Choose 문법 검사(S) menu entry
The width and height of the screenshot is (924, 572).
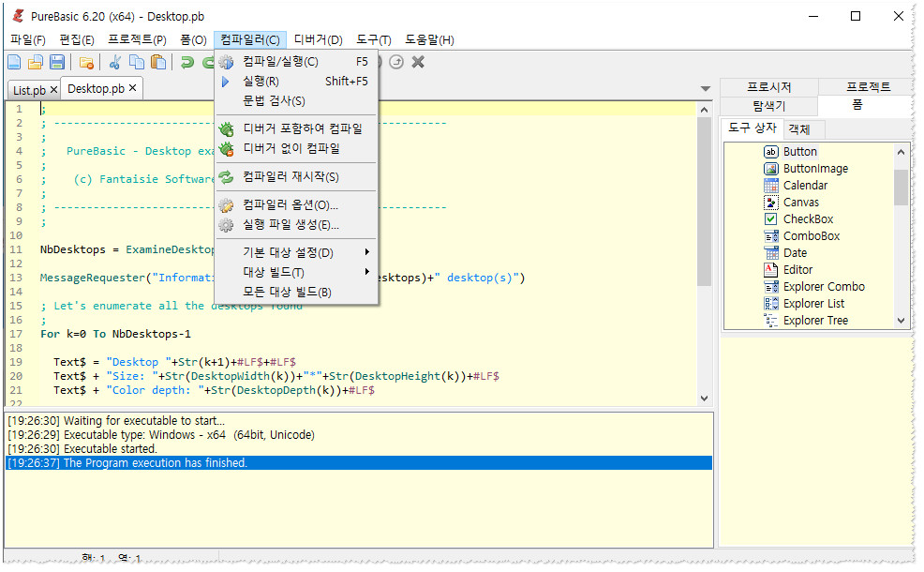[x=297, y=101]
